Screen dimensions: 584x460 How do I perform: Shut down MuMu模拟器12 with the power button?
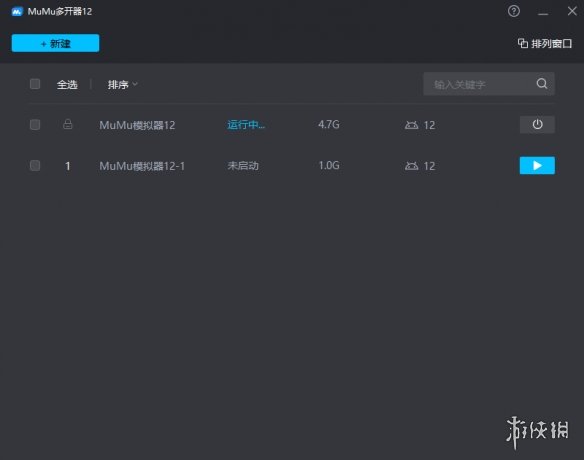point(537,124)
